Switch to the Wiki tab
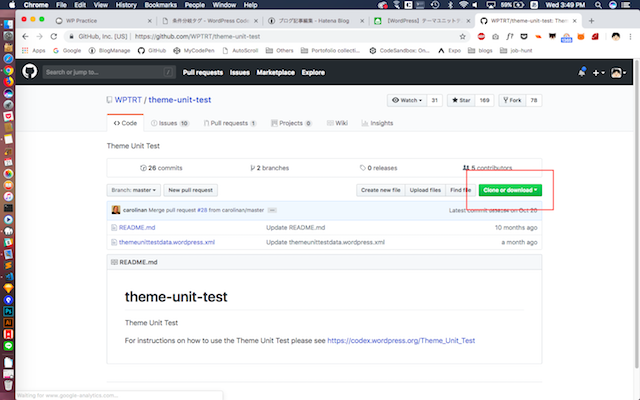Image resolution: width=640 pixels, height=400 pixels. tap(337, 123)
